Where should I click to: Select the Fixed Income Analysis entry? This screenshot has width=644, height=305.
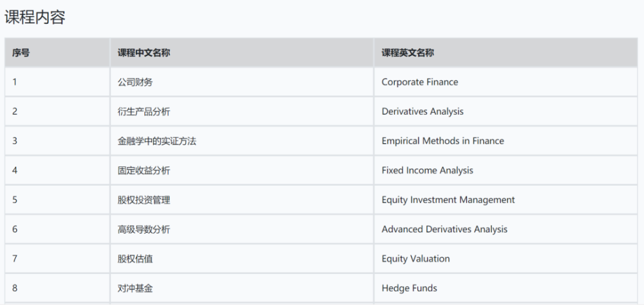[x=427, y=171]
